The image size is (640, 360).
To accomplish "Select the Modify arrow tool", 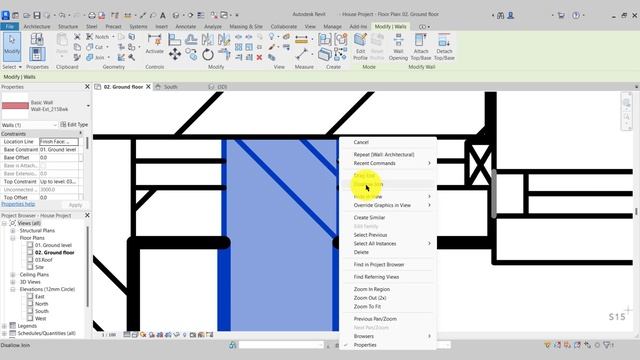I will (x=12, y=47).
